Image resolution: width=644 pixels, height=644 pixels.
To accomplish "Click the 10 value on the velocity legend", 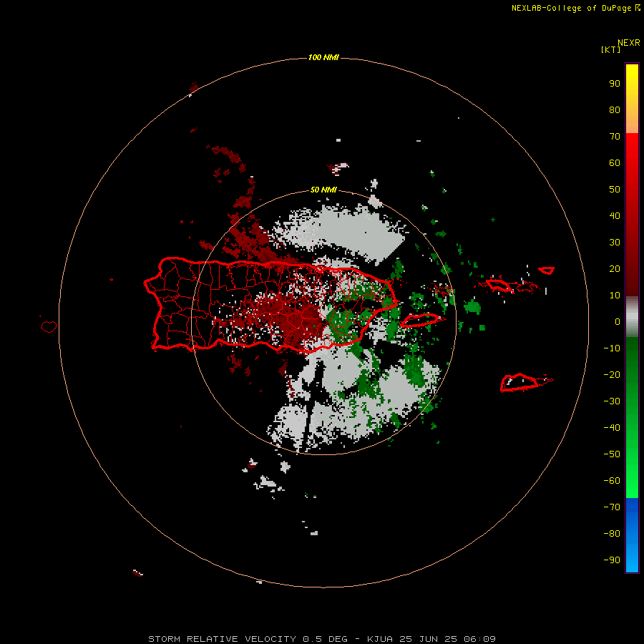I will click(x=615, y=296).
